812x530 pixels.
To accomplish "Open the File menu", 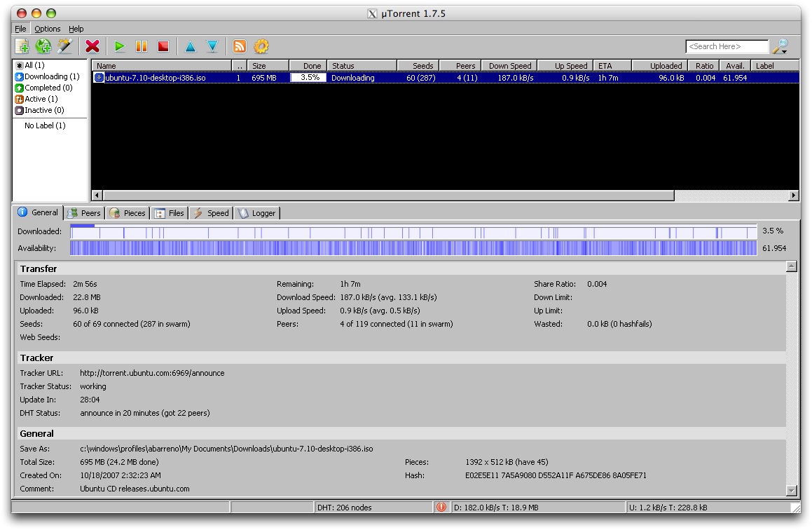I will pyautogui.click(x=21, y=29).
